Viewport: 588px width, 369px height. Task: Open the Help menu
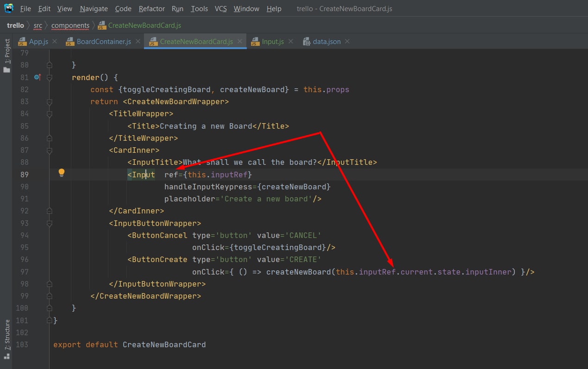(274, 9)
